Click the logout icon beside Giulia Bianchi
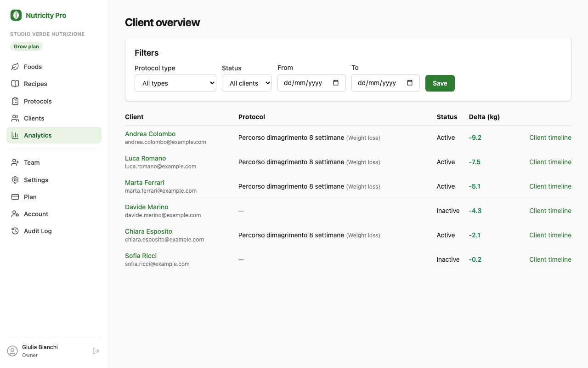588x368 pixels. coord(96,351)
